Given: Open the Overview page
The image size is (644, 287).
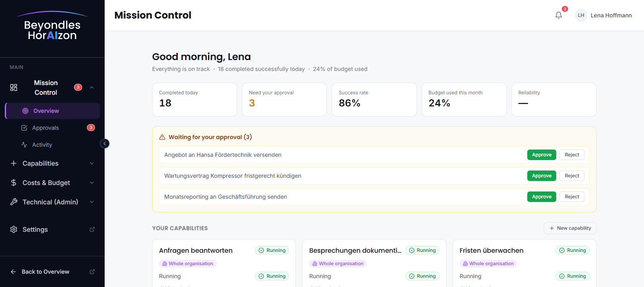Looking at the screenshot, I should pos(52,111).
